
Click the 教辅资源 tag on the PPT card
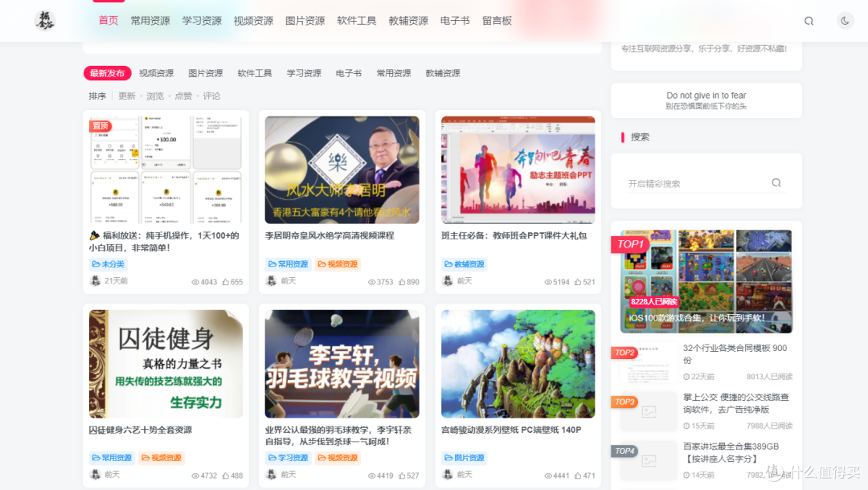465,264
